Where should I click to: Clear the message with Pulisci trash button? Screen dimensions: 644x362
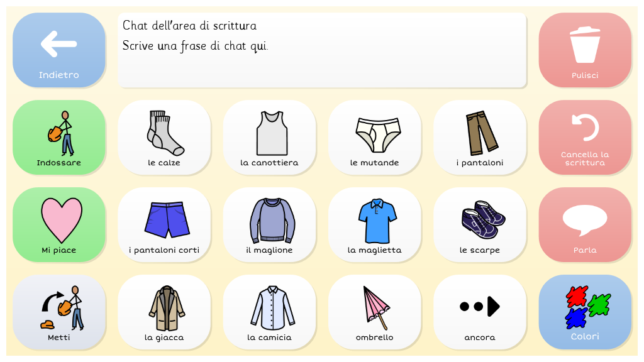(x=585, y=50)
